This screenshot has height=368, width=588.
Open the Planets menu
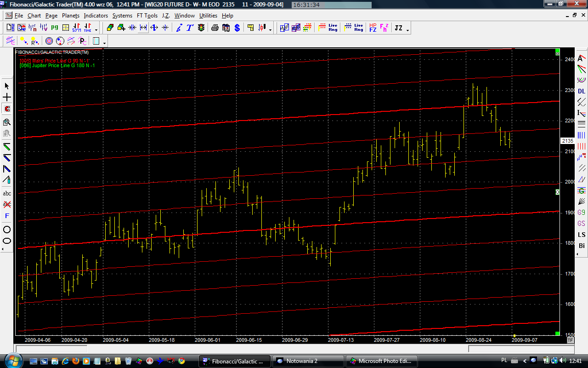click(x=71, y=16)
